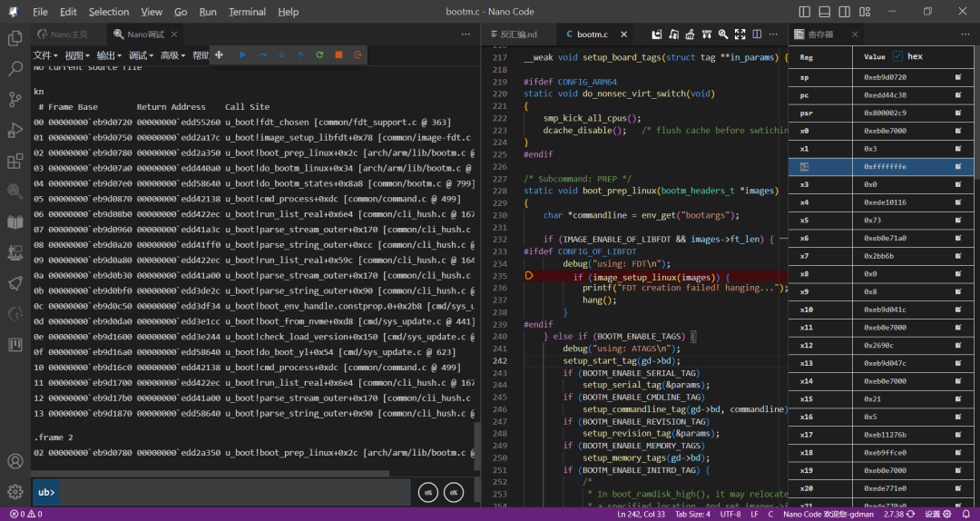Toggle the hex checkbox in registers panel
Viewport: 980px width, 521px height.
click(x=897, y=56)
